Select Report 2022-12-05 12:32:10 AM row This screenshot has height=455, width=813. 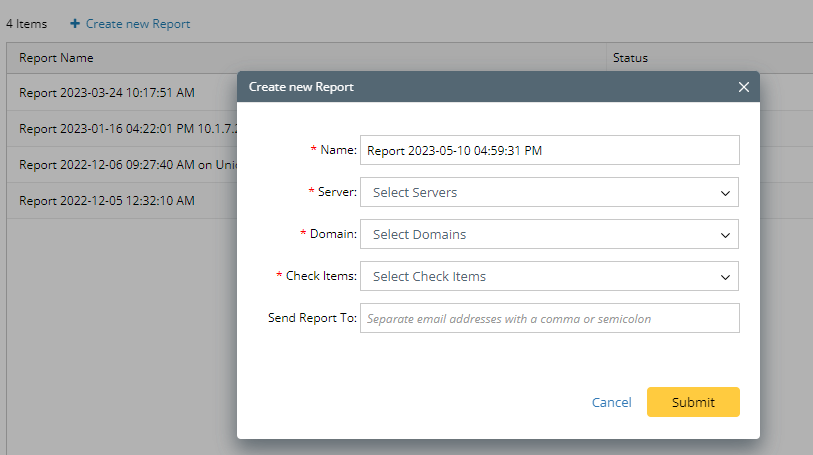pos(107,200)
